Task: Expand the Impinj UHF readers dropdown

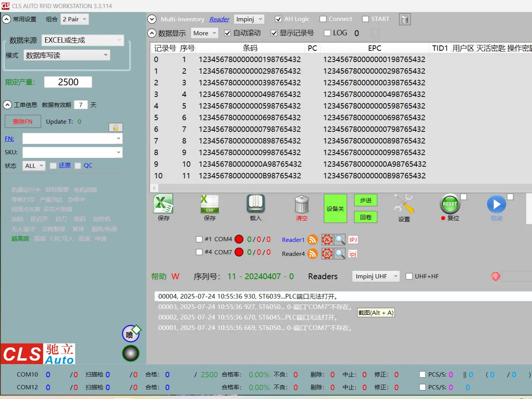Action: tap(375, 276)
